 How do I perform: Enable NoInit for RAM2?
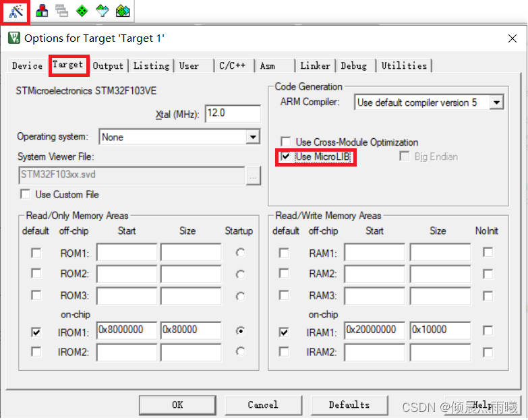(x=488, y=274)
